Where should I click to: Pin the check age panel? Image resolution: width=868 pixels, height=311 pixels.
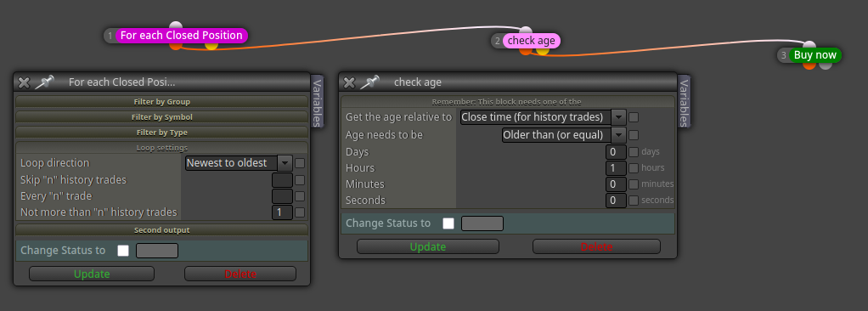pos(370,82)
